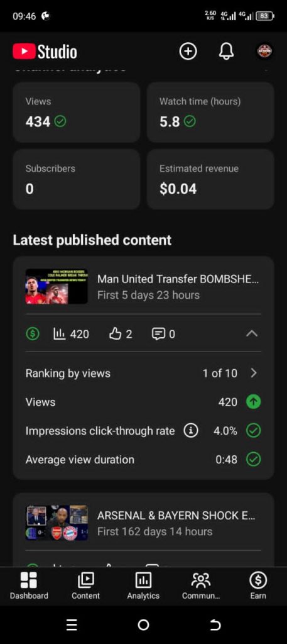This screenshot has height=644, width=287.
Task: Open the channel profile avatar
Action: pyautogui.click(x=264, y=52)
